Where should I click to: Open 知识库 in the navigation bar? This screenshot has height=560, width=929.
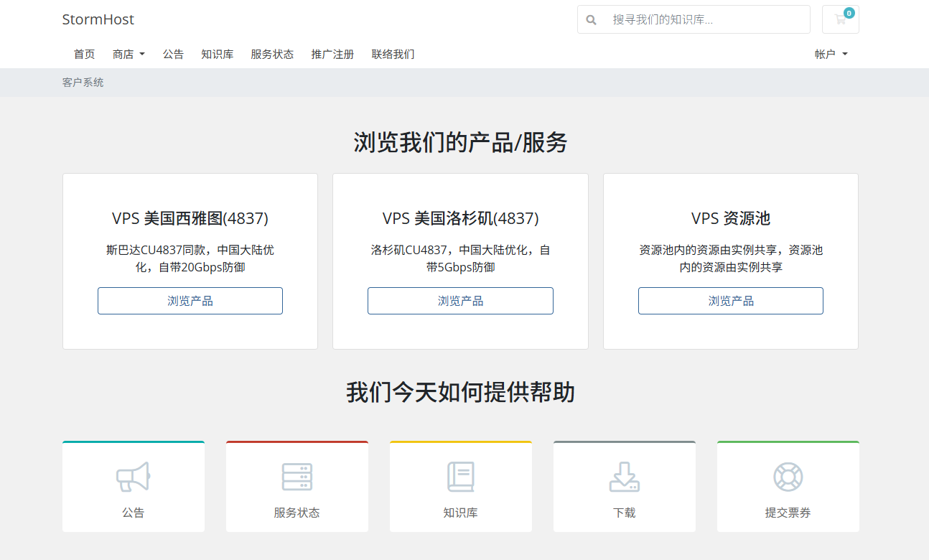point(217,54)
